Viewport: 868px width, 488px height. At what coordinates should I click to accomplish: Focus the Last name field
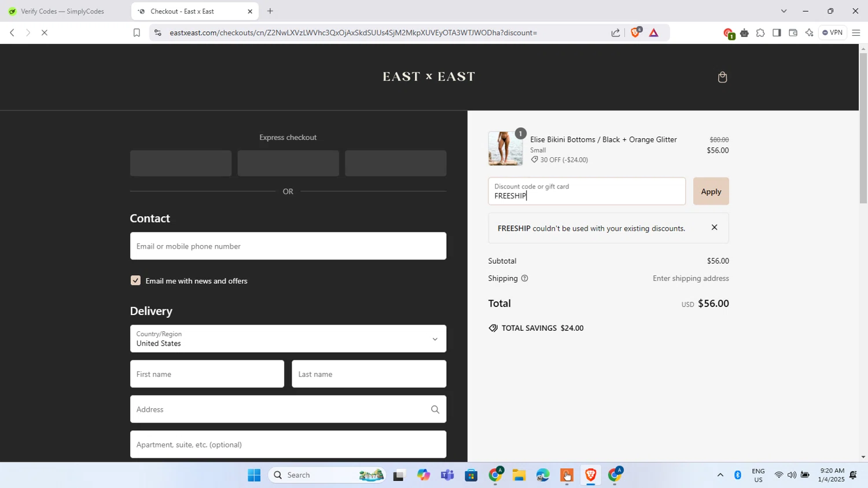369,374
